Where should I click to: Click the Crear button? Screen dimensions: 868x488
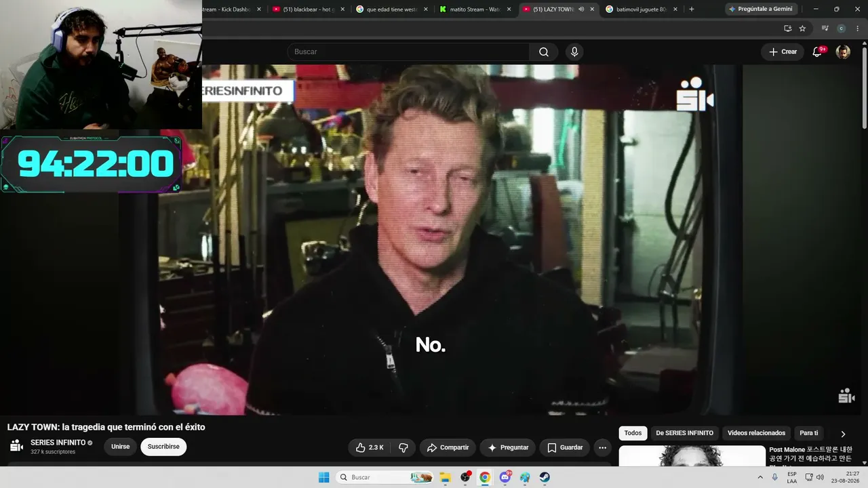[x=783, y=52]
